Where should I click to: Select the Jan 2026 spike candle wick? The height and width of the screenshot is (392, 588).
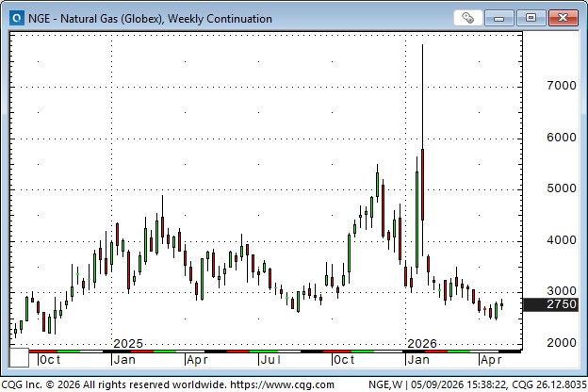point(422,97)
